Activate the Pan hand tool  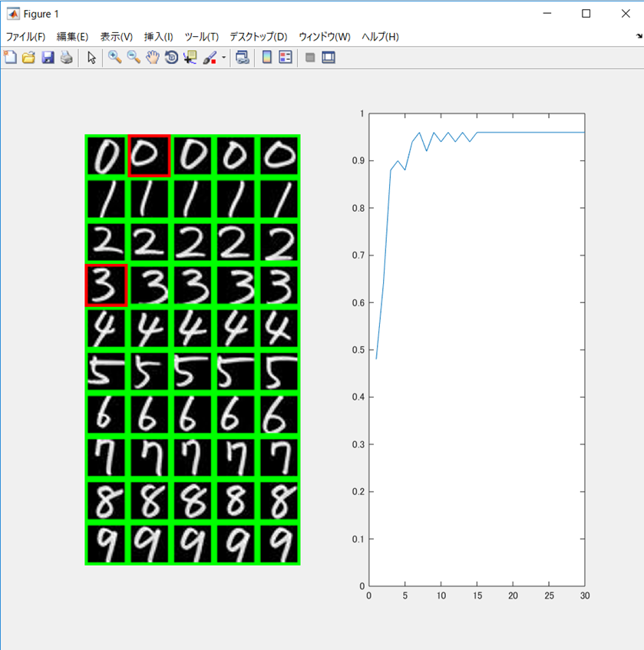(x=152, y=58)
